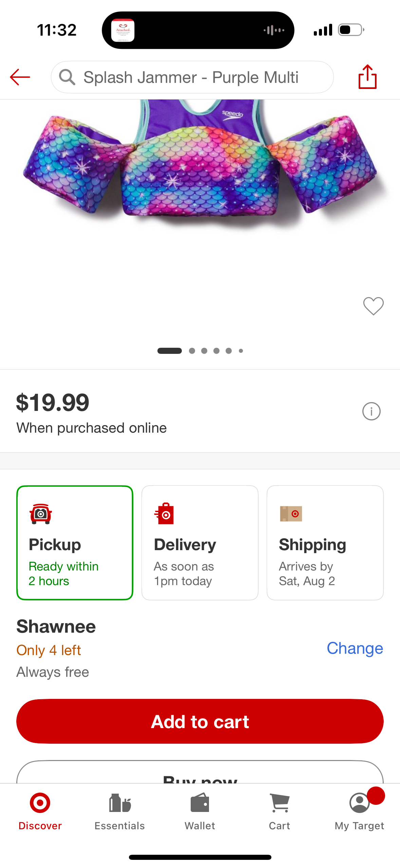Jump to the second product image dot
The height and width of the screenshot is (868, 400).
coord(192,351)
